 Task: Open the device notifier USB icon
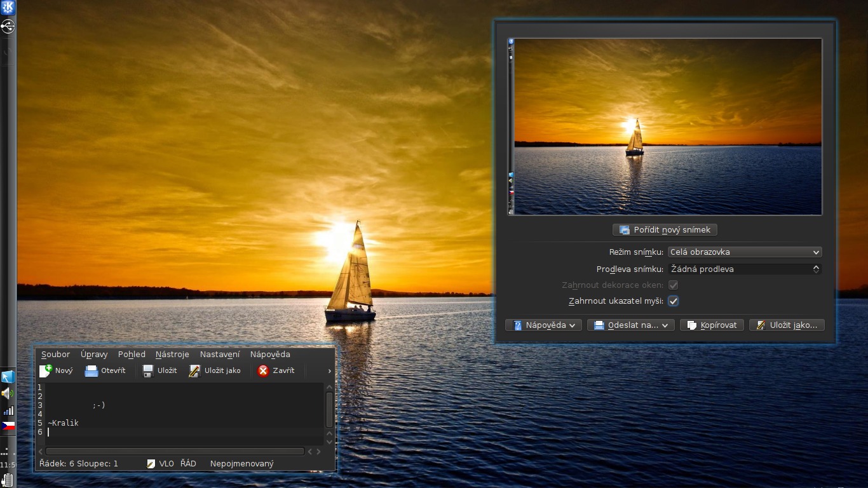(x=8, y=27)
